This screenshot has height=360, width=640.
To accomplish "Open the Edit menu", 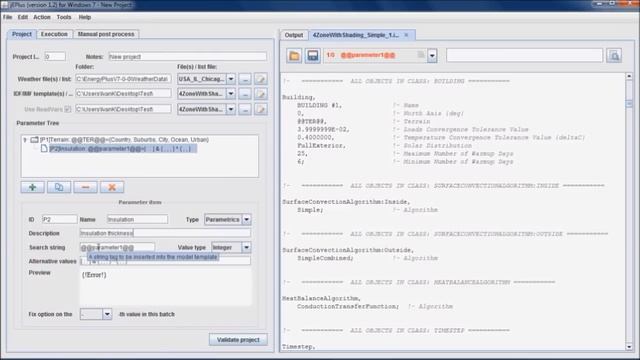I will point(22,17).
